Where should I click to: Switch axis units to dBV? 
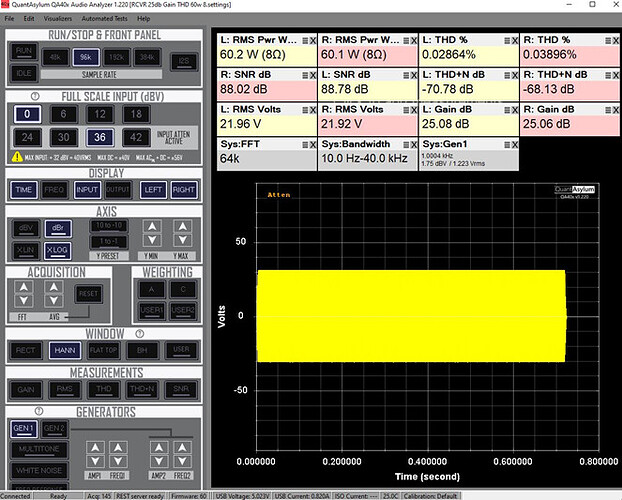24,226
